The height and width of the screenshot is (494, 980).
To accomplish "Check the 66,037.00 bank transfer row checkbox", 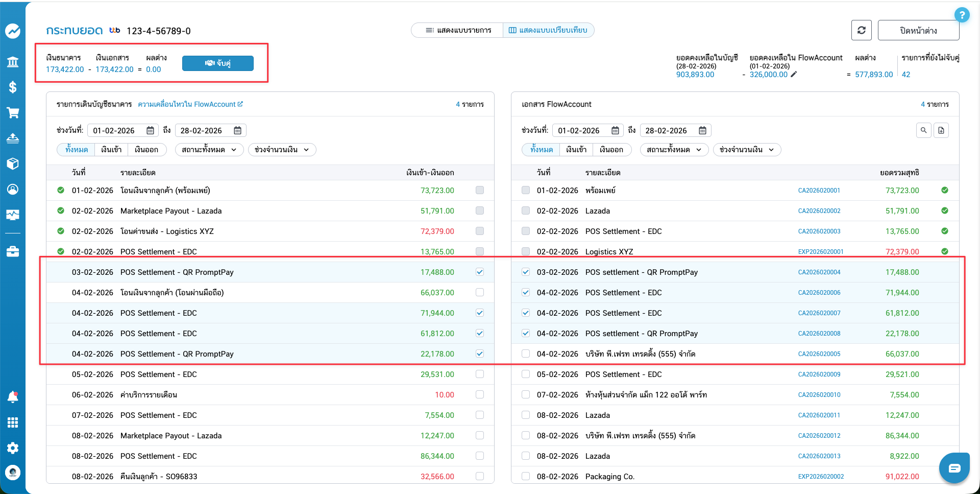I will [x=480, y=293].
